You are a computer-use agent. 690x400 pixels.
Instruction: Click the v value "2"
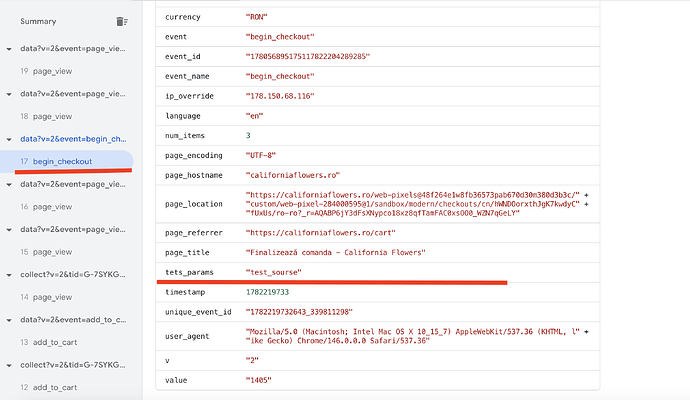point(252,360)
